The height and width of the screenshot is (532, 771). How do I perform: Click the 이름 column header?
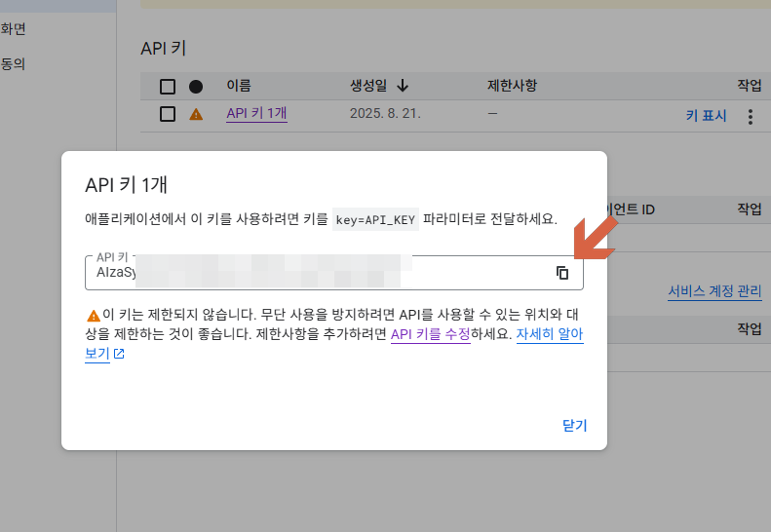239,86
